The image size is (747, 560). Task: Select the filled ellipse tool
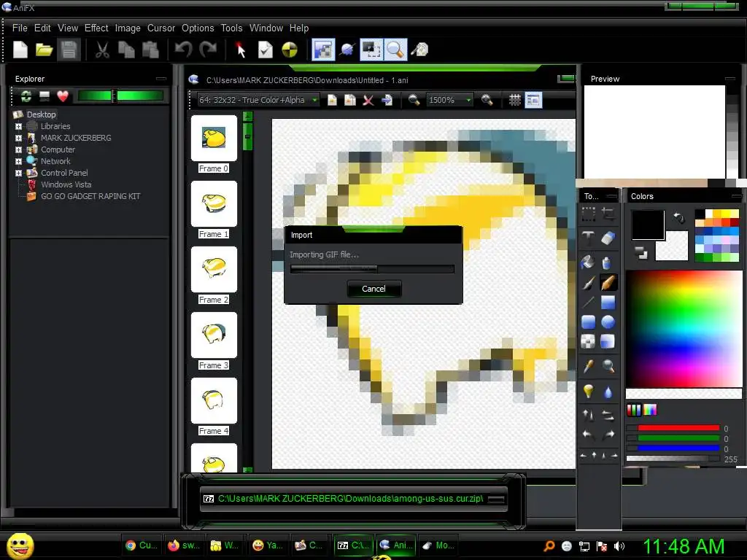[x=608, y=322]
